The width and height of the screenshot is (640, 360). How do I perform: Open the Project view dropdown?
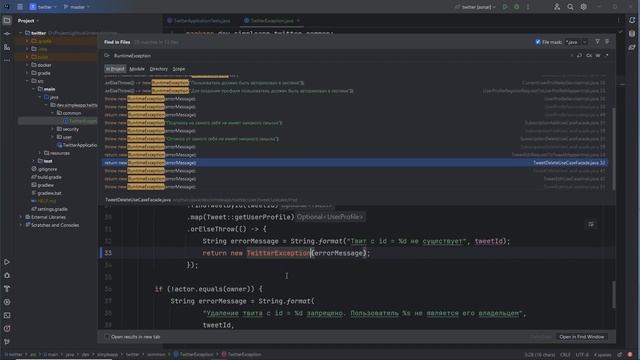(x=28, y=20)
